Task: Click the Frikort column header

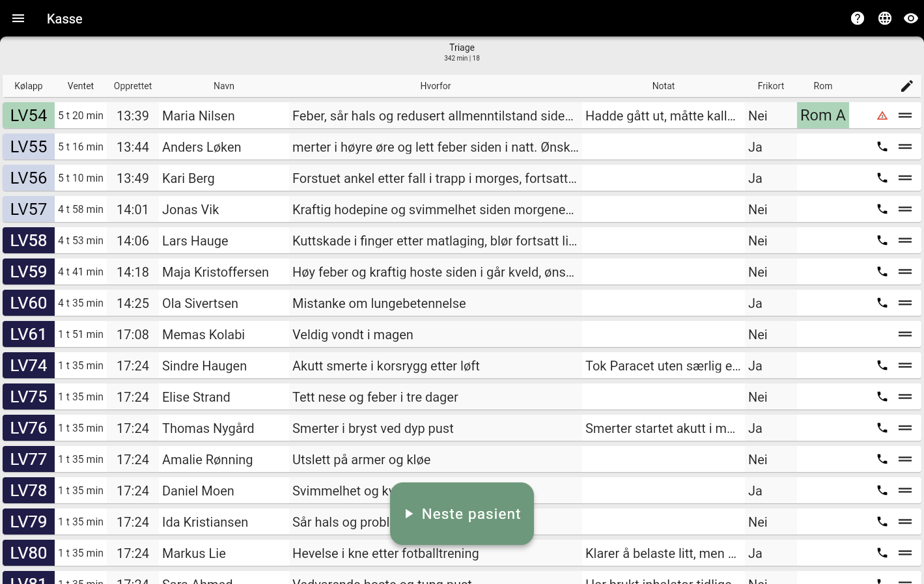Action: (771, 86)
